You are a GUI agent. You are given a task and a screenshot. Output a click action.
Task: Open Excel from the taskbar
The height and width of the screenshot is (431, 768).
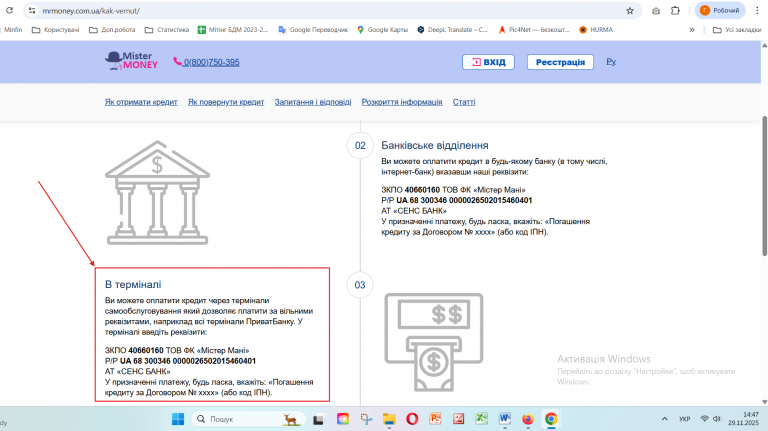pos(481,419)
